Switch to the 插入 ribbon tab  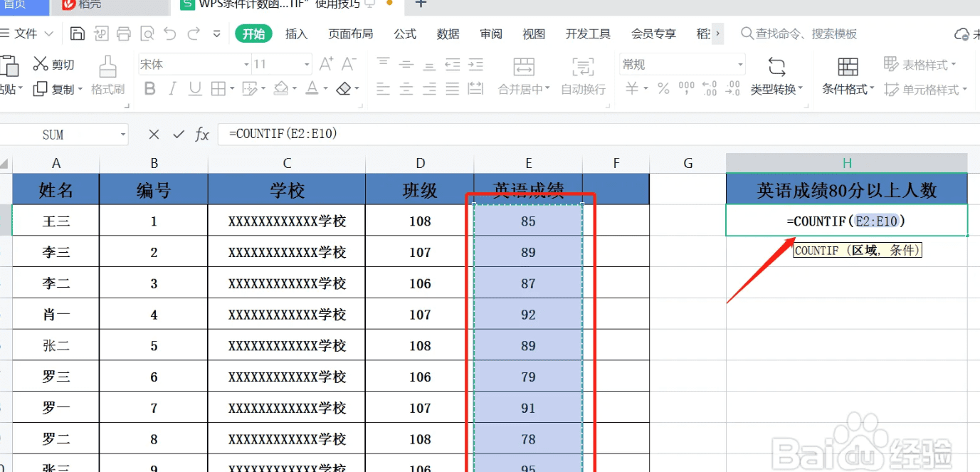click(x=296, y=33)
